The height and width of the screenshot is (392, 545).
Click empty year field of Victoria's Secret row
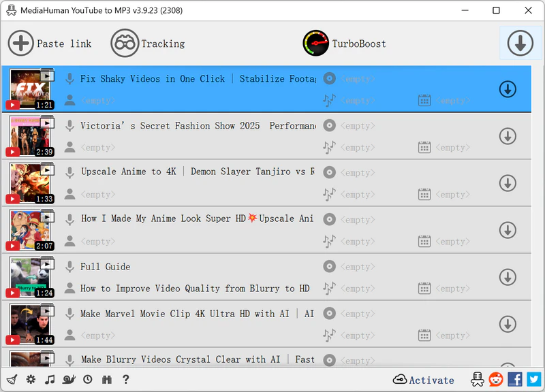[452, 148]
